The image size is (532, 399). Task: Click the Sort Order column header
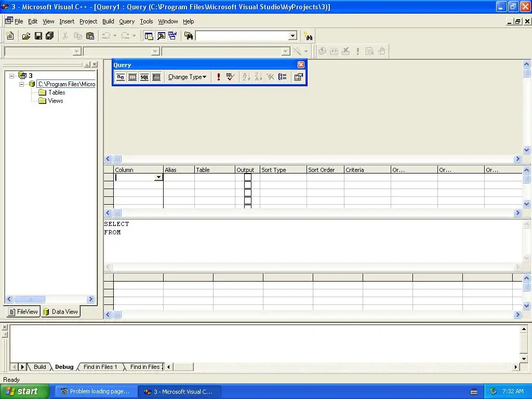tap(325, 170)
